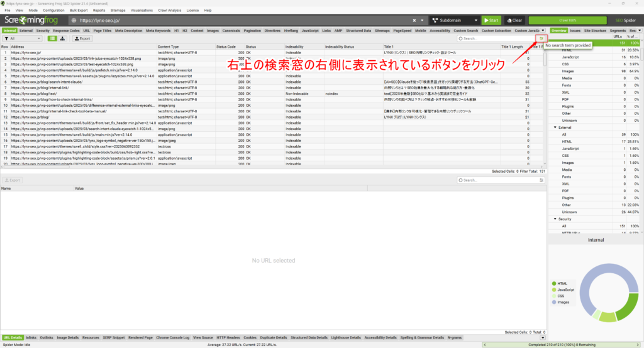Screen dimensions: 644x348
Task: Click the Screaming Frog logo
Action: 31,20
